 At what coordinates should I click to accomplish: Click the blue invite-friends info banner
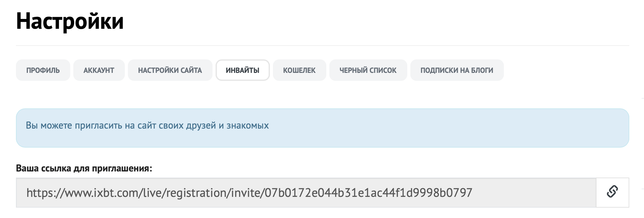click(x=429, y=128)
